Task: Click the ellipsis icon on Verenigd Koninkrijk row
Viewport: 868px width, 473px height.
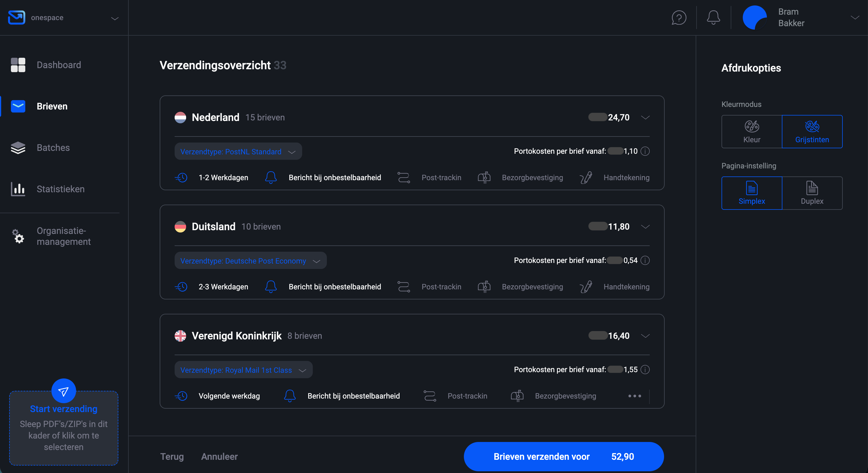Action: pos(635,396)
